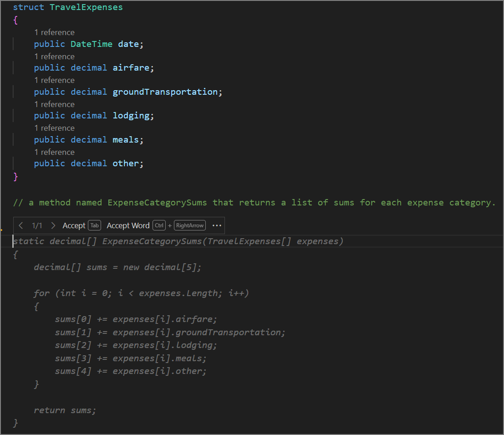The height and width of the screenshot is (435, 504).
Task: Click the plus sign between Ctrl and RightArrow
Action: pyautogui.click(x=169, y=225)
